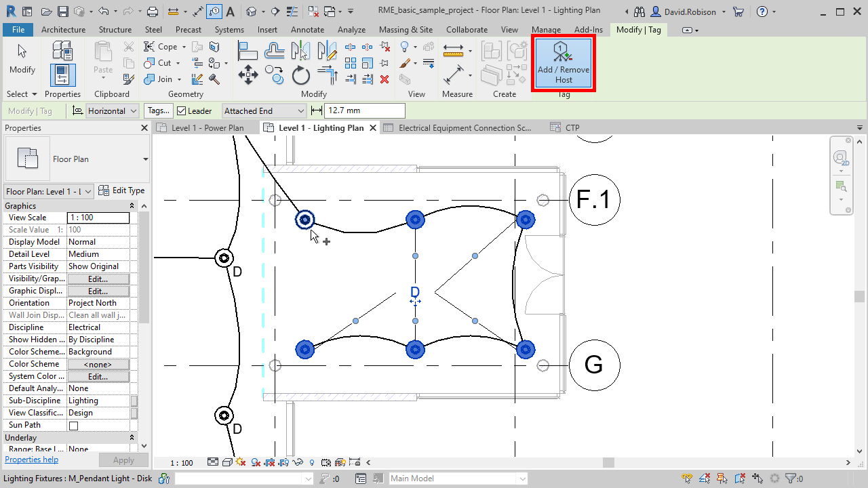Open the 2D steering wheel on navigation bar
Image resolution: width=868 pixels, height=488 pixels.
click(x=841, y=157)
